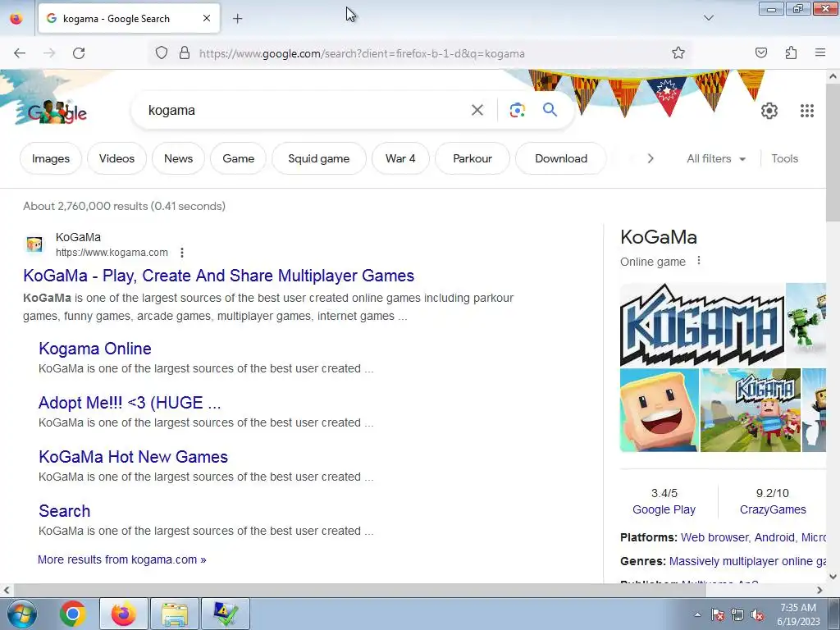Click More results from kogama.com
840x630 pixels.
point(122,559)
